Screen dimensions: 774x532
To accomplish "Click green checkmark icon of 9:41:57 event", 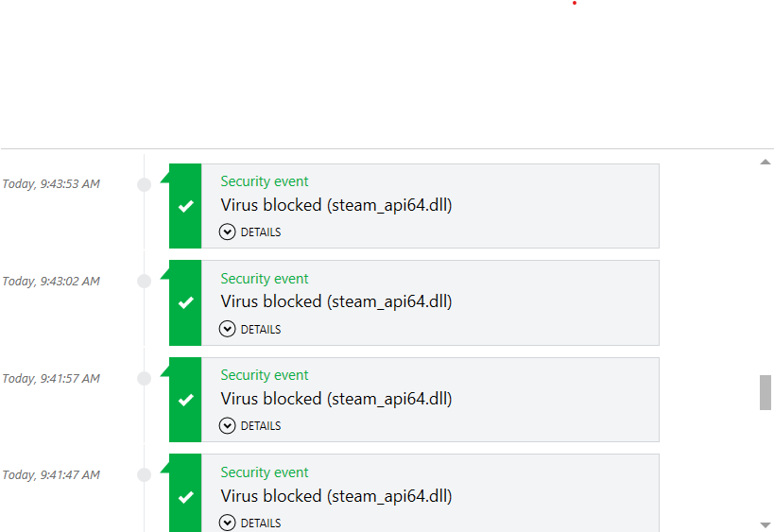I will (185, 400).
